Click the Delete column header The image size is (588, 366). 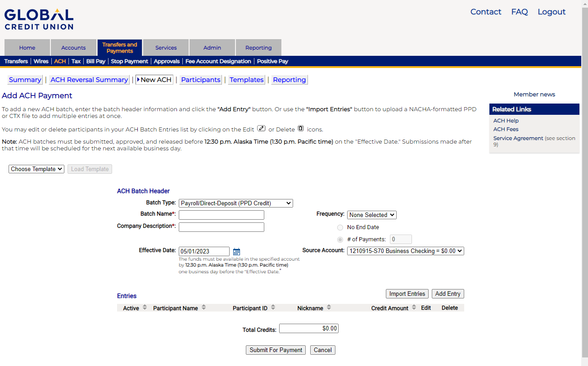(450, 308)
